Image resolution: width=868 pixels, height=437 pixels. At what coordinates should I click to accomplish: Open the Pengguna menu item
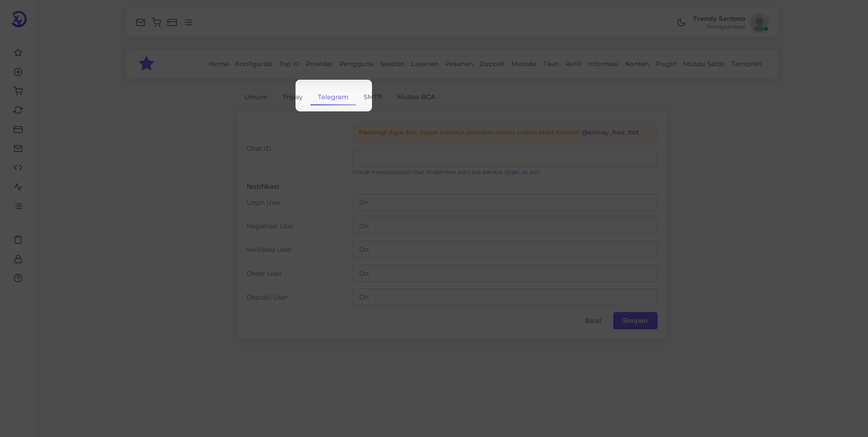(x=357, y=64)
